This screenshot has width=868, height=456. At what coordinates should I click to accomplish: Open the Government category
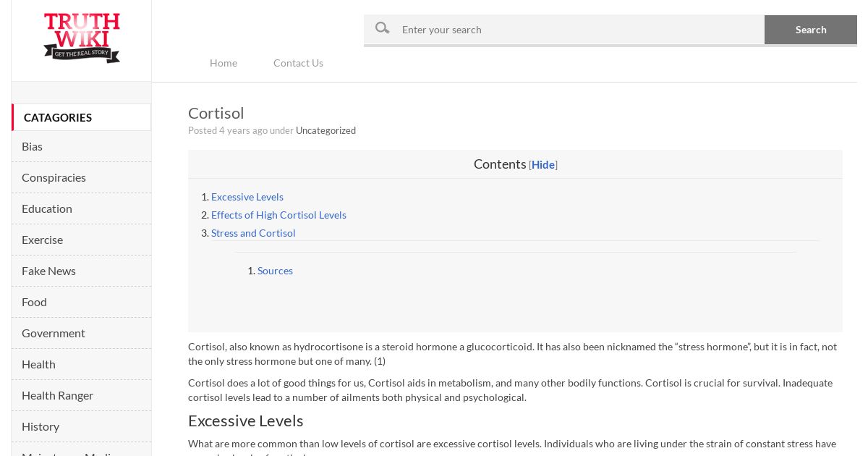click(x=81, y=333)
